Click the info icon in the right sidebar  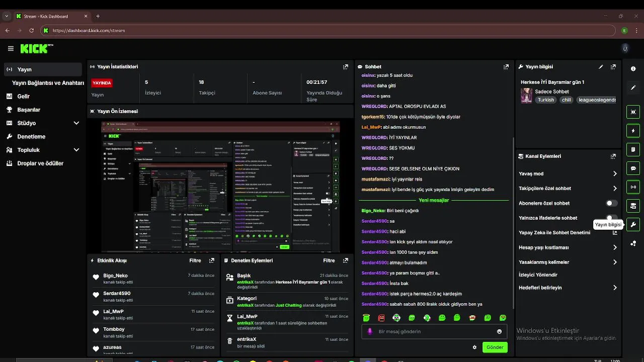click(x=633, y=69)
